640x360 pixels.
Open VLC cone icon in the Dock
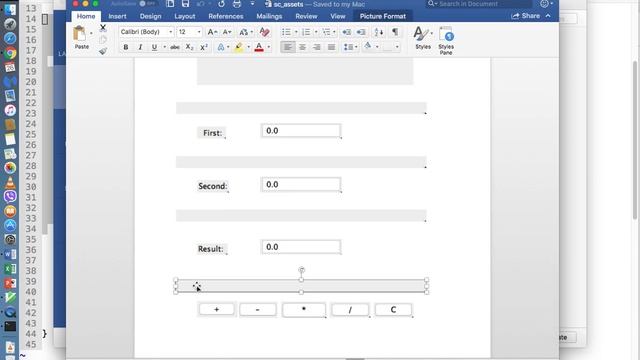point(10,182)
